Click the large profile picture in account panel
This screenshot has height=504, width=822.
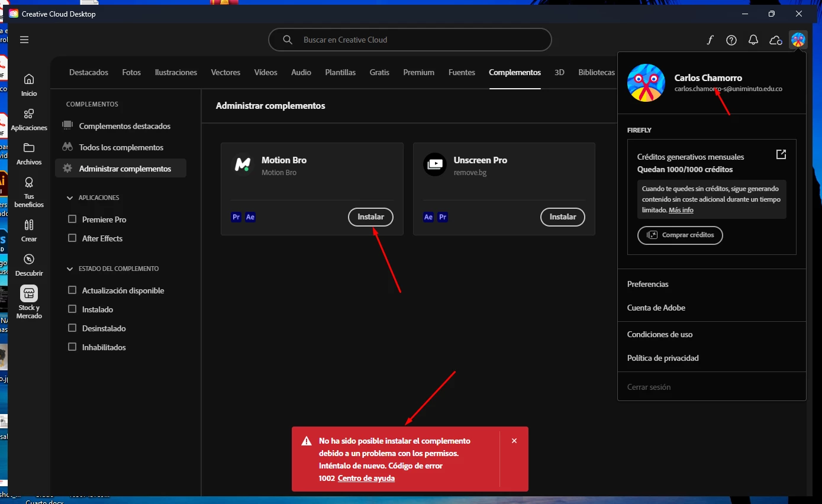tap(646, 83)
